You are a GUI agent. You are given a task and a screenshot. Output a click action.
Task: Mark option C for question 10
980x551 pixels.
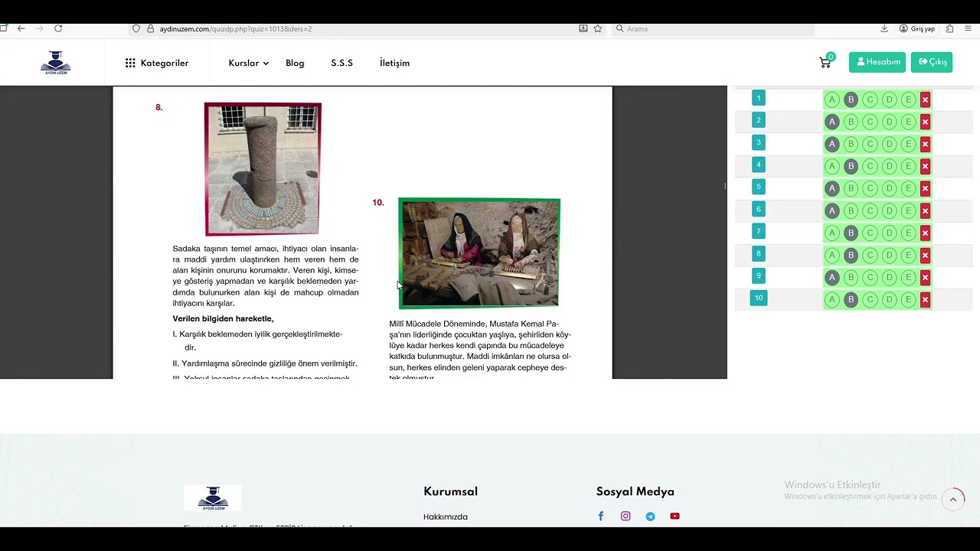click(x=870, y=299)
